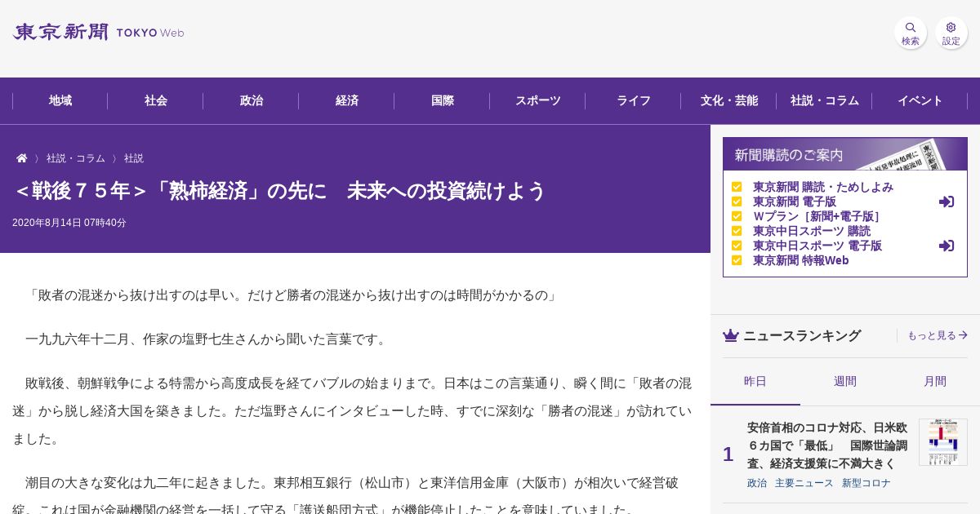Open 東京新聞 特報Web link

pos(801,260)
